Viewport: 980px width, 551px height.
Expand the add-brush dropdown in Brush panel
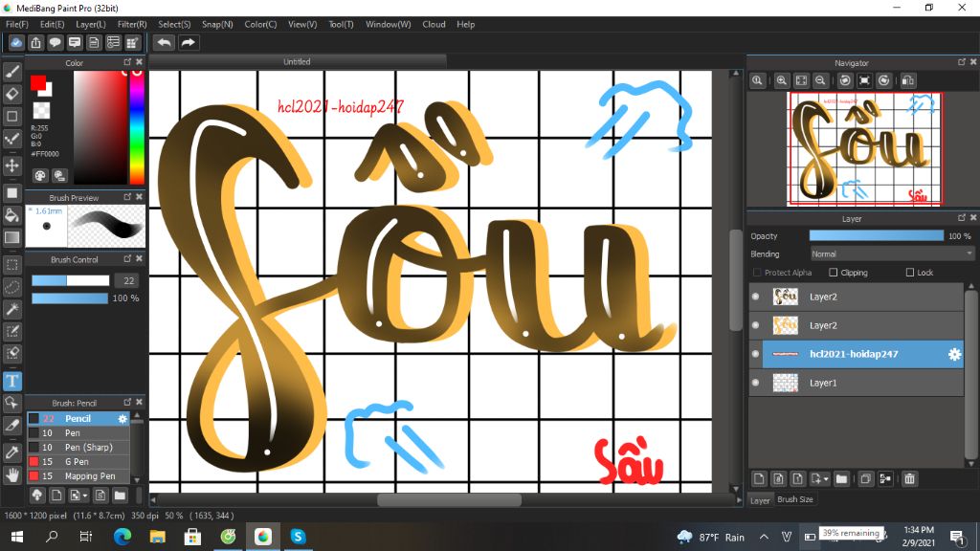[85, 496]
